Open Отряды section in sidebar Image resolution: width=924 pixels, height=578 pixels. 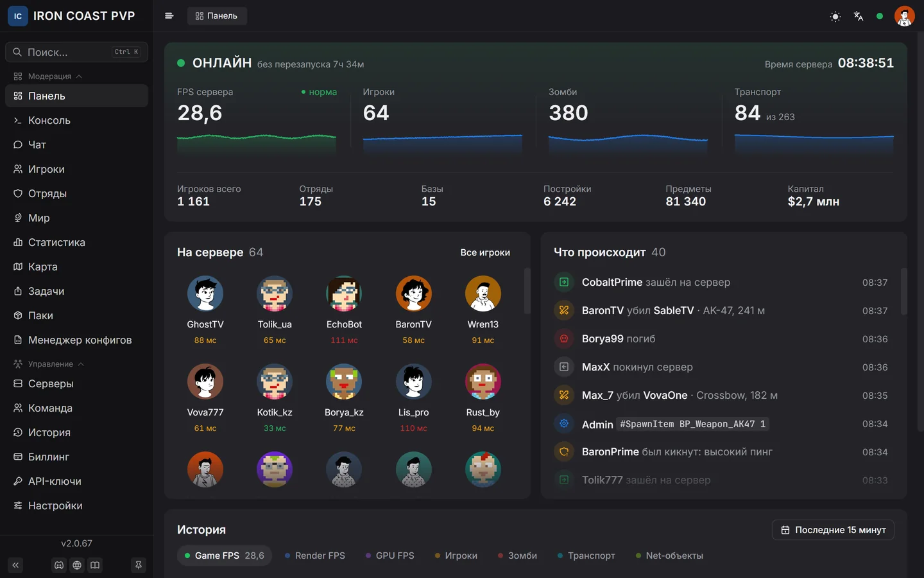(76, 193)
